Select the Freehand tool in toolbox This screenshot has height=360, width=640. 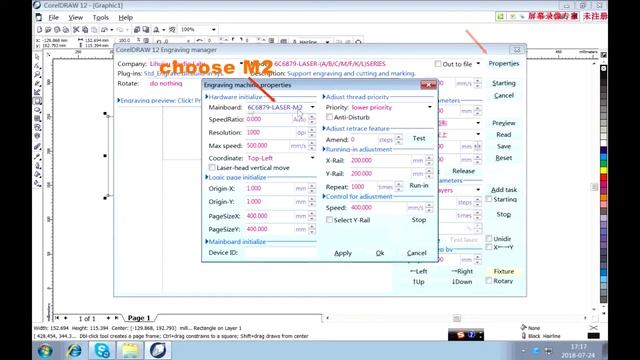click(38, 83)
